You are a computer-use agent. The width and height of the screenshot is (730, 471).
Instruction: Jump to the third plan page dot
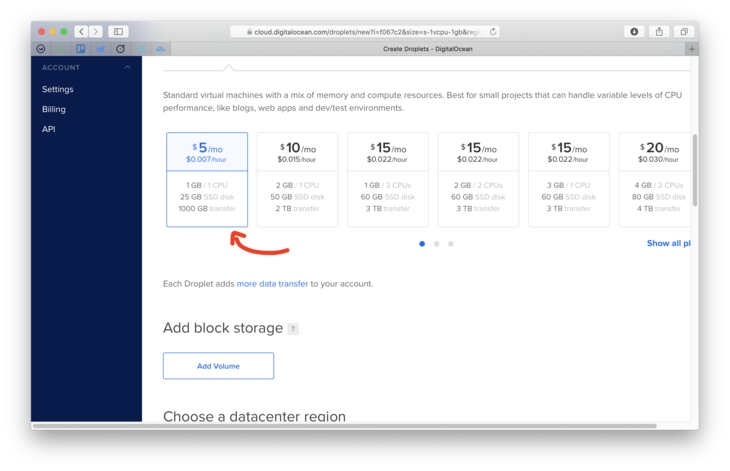[451, 244]
